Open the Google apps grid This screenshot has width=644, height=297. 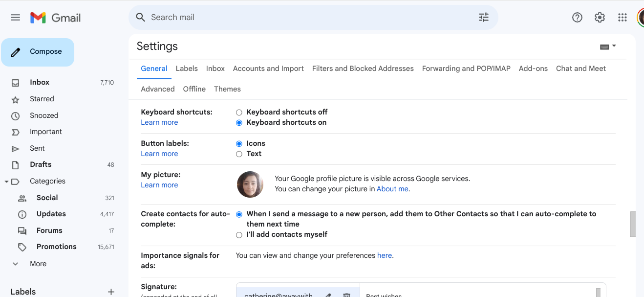click(622, 17)
